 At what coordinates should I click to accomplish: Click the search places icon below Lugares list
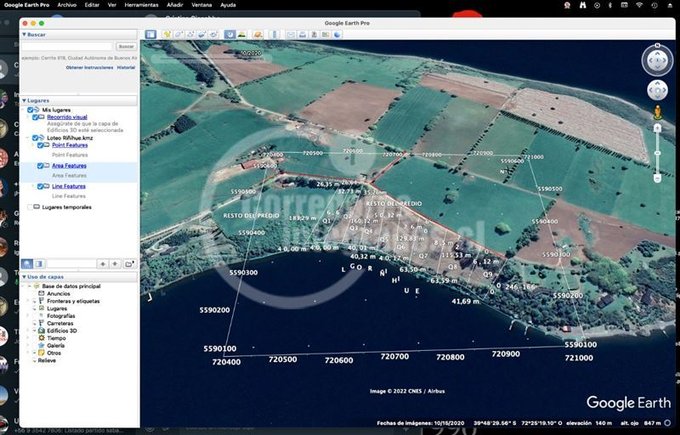click(x=27, y=264)
